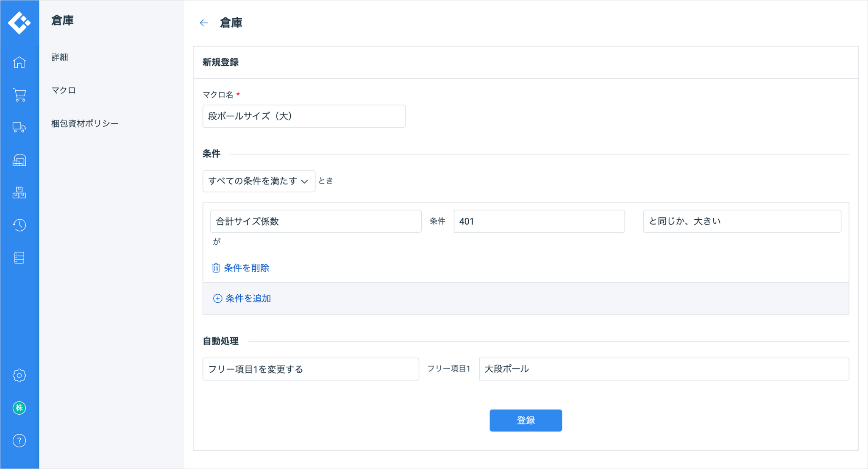Open the と同じか、大きい comparison dropdown
This screenshot has height=469, width=868.
click(x=742, y=221)
